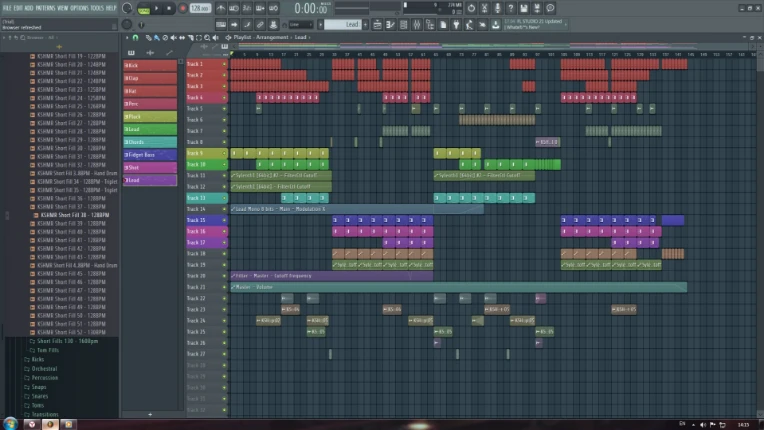
Task: Click the step editing mode icon
Action: [247, 24]
